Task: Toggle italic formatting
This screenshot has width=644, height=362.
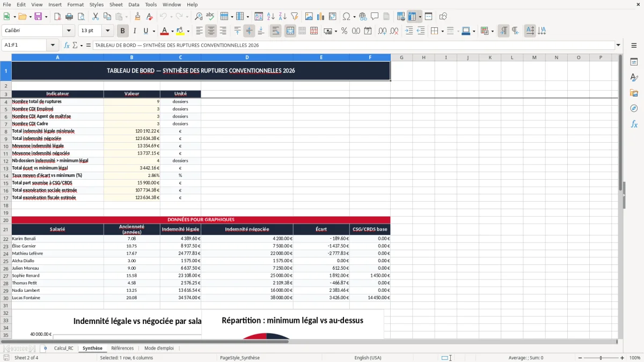Action: 135,31
